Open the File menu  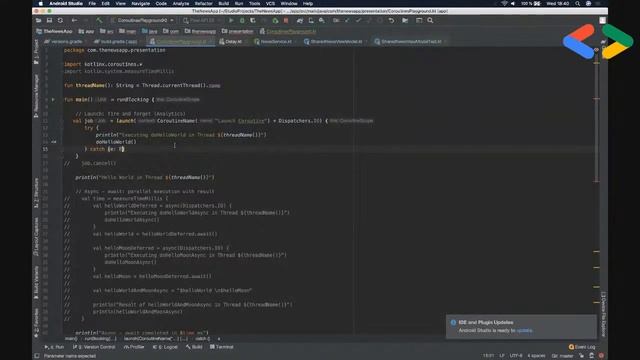[92, 3]
